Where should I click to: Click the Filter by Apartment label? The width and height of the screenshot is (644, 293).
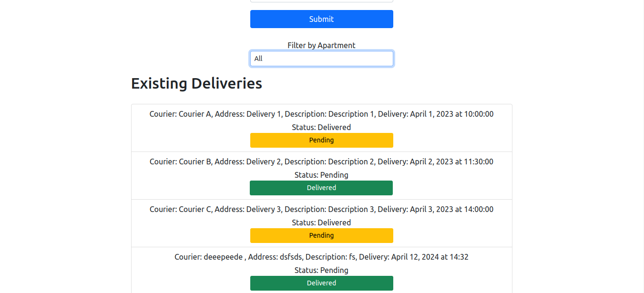click(321, 45)
